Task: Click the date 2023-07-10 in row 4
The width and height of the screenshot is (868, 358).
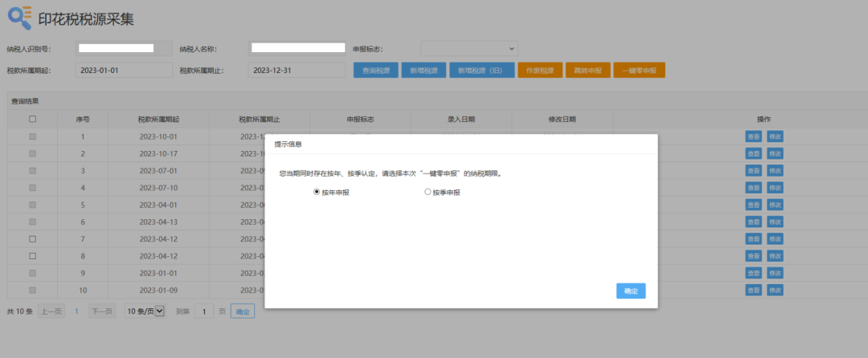Action: point(158,188)
